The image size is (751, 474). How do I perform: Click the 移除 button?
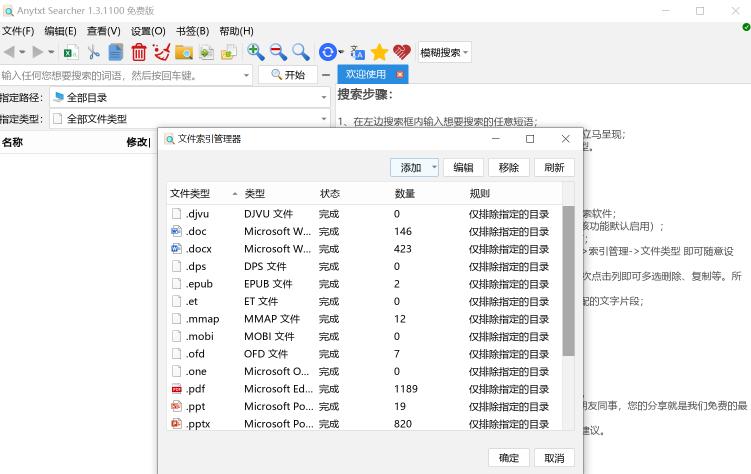point(509,167)
